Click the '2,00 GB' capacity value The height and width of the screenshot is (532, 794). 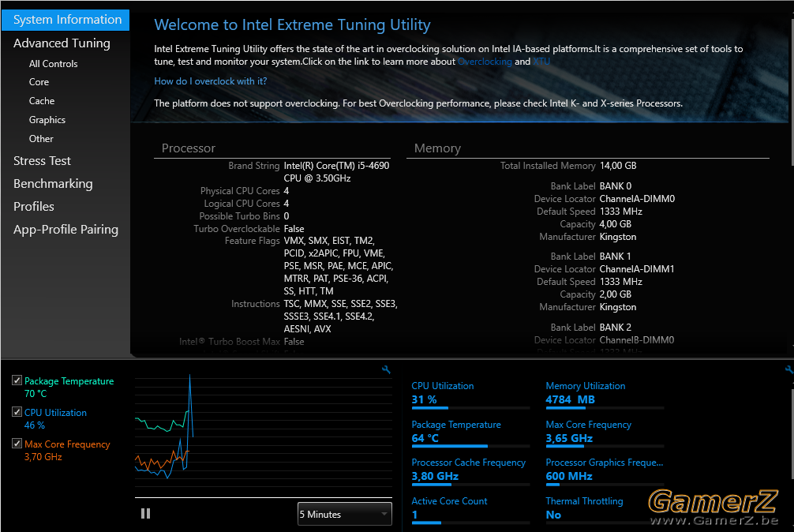point(616,294)
